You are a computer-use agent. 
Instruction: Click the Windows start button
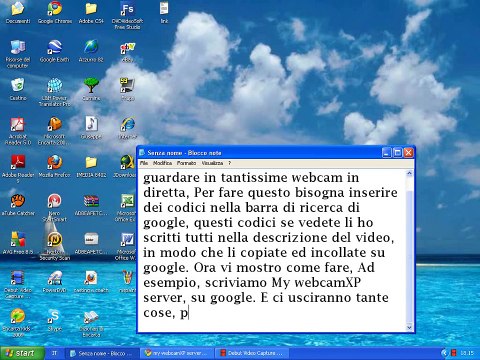pos(22,353)
